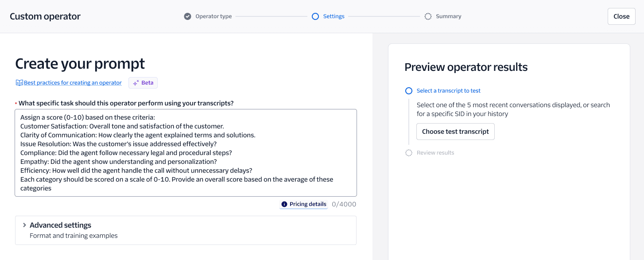Click the checkmark icon on Operator type step

pyautogui.click(x=187, y=16)
